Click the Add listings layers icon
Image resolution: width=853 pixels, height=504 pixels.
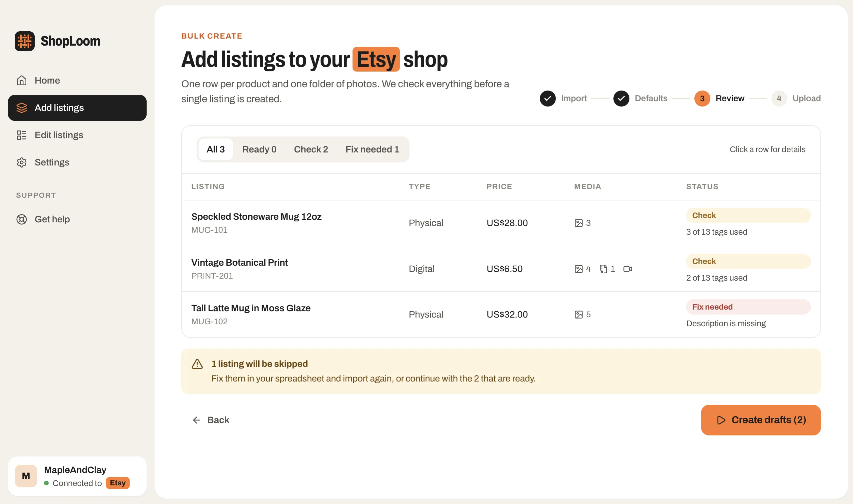click(22, 108)
